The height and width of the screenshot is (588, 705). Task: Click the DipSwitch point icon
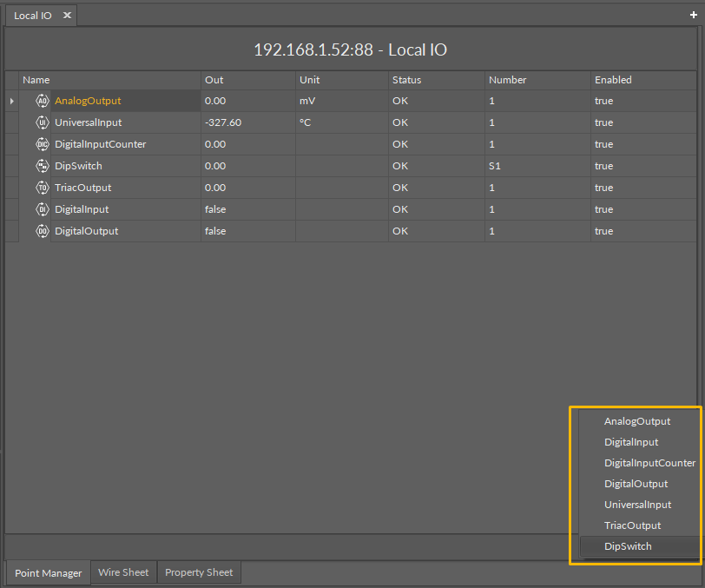(42, 166)
